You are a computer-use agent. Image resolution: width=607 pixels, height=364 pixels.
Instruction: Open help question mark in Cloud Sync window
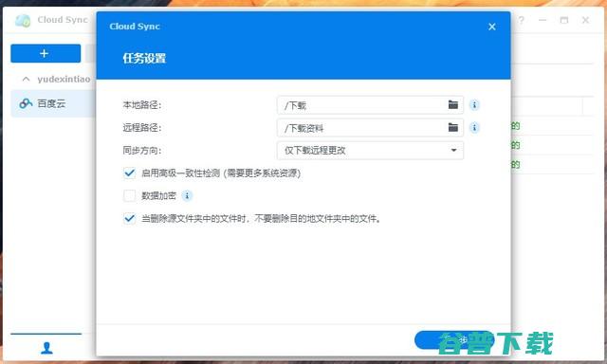[x=522, y=20]
